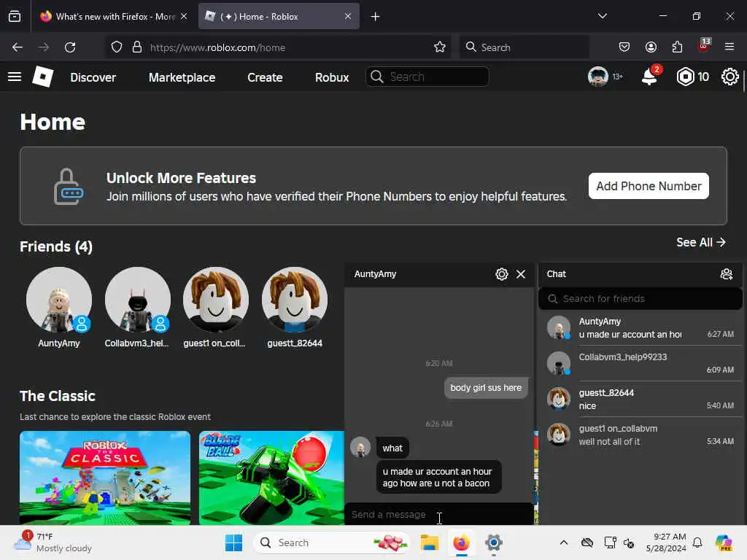Open File Explorer from the taskbar

click(429, 542)
